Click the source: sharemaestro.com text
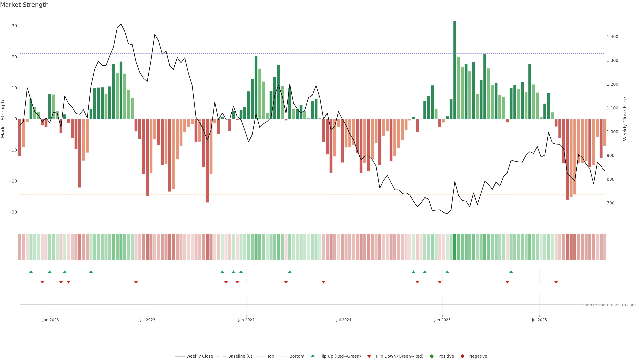 point(609,305)
